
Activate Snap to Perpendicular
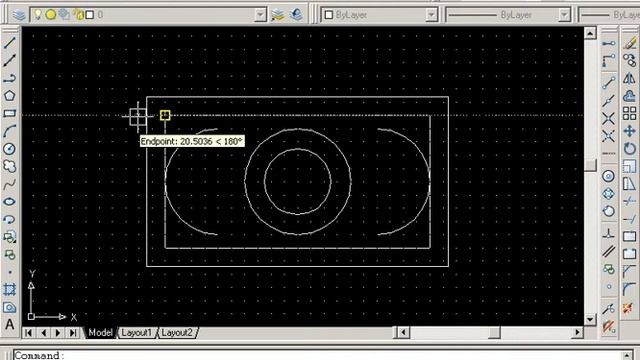(609, 233)
